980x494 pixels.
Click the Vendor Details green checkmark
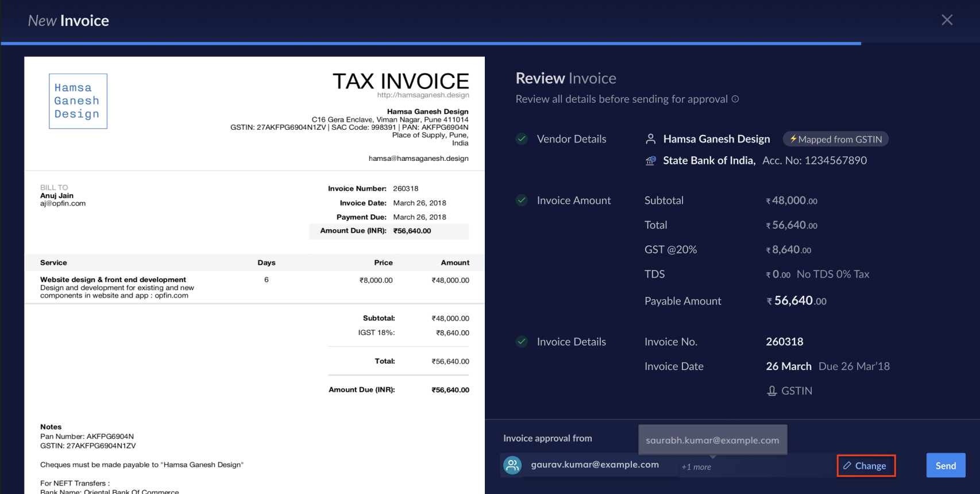[x=522, y=138]
